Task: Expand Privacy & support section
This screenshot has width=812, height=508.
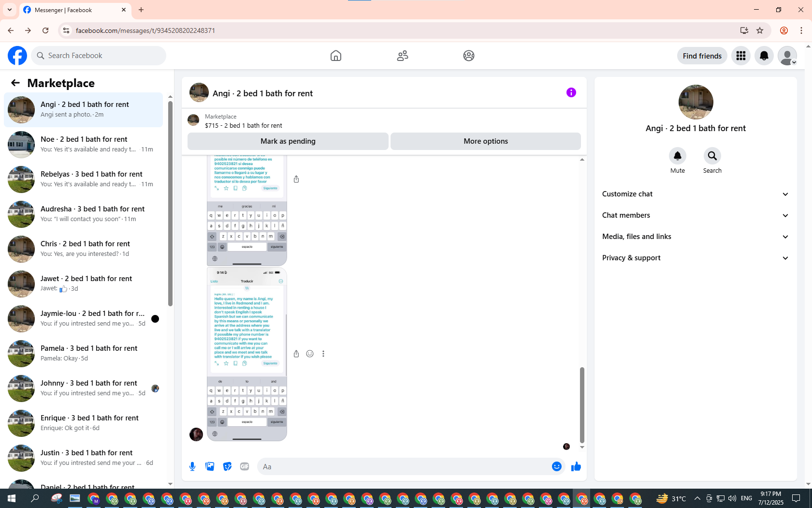Action: 696,258
